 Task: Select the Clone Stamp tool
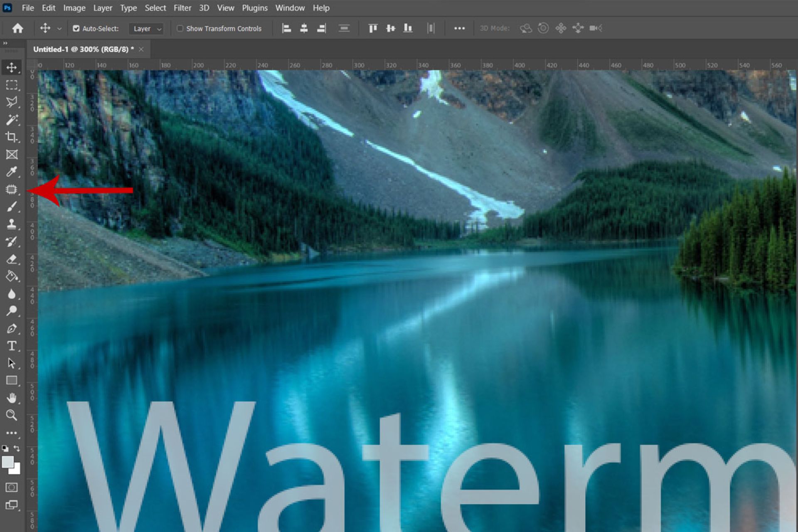coord(12,224)
